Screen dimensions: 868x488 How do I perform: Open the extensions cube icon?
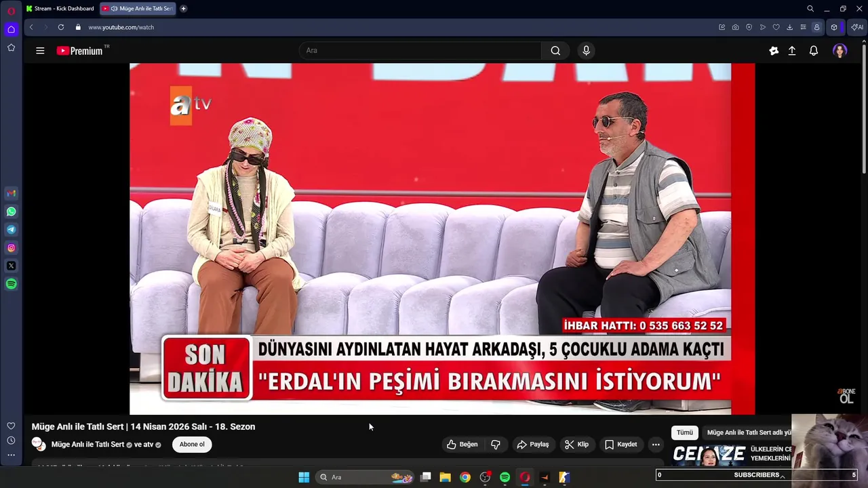coord(834,27)
